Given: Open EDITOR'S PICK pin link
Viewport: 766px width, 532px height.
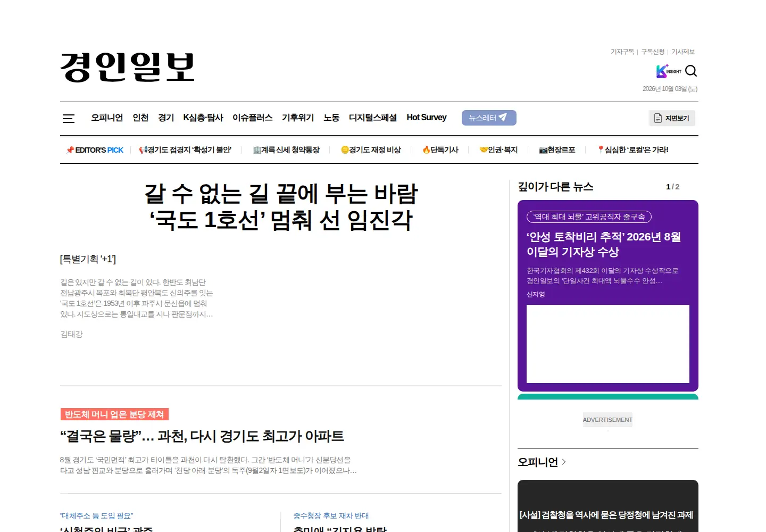Looking at the screenshot, I should [95, 150].
